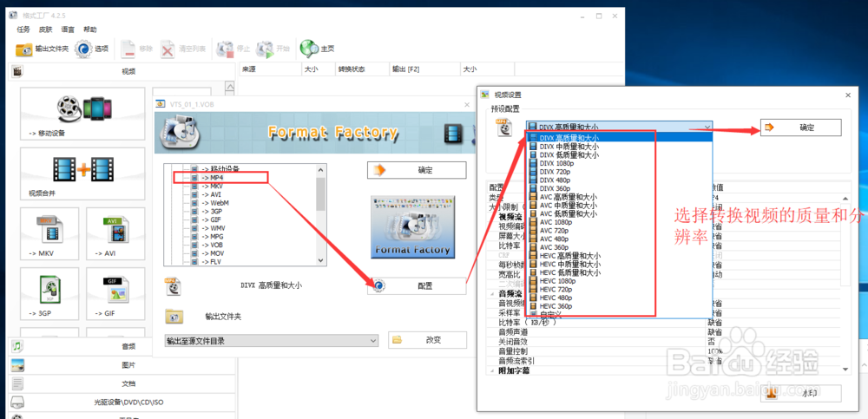This screenshot has height=419, width=868.
Task: Click the MP4 preset icon beside DIVX 高质量和大小 label
Action: coord(174,286)
